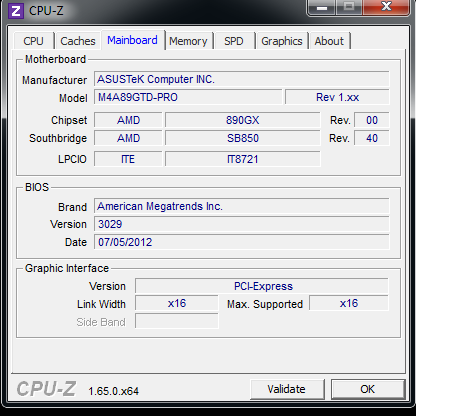The height and width of the screenshot is (416, 450).
Task: Open the About tab
Action: pyautogui.click(x=329, y=41)
